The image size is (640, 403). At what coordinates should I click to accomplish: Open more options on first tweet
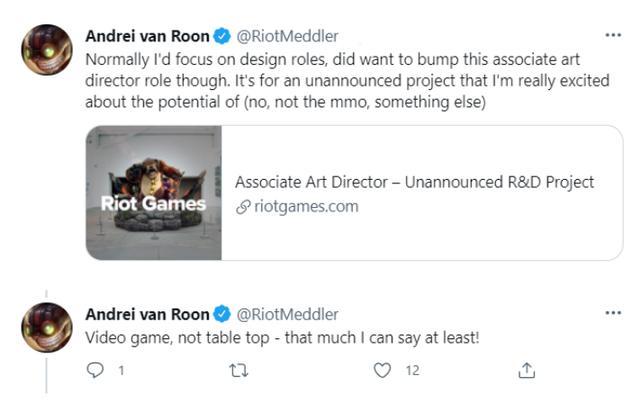[613, 35]
